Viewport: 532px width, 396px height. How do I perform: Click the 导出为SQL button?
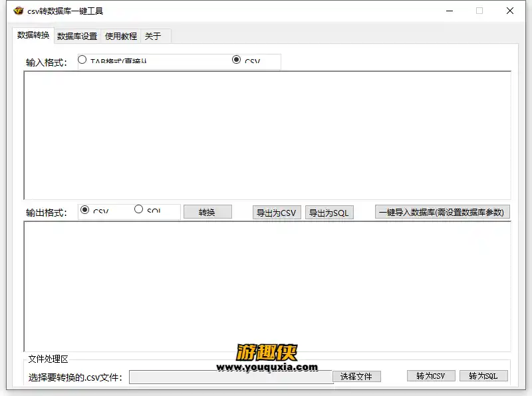pos(329,213)
